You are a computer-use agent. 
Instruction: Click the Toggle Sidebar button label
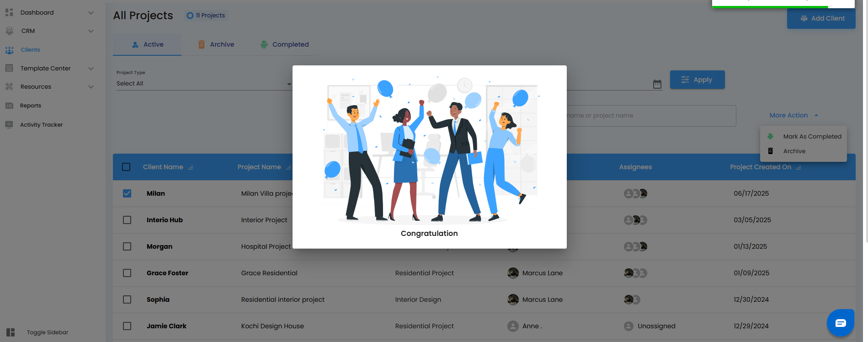[x=48, y=332]
